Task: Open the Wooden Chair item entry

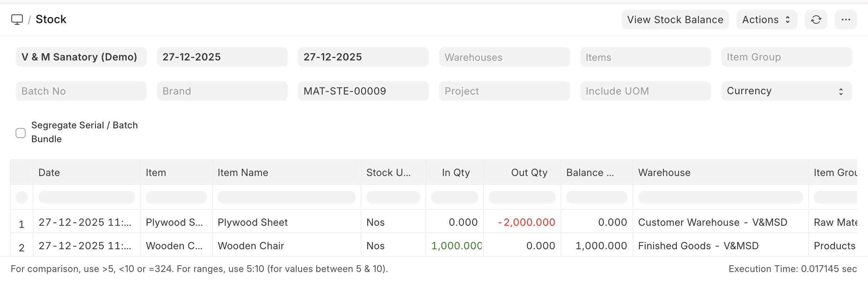Action: [251, 245]
